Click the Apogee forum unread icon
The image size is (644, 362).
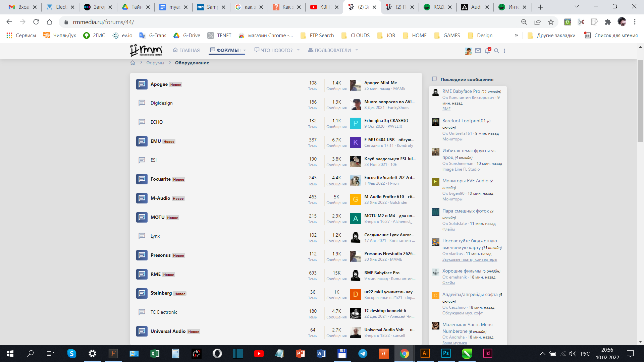142,84
